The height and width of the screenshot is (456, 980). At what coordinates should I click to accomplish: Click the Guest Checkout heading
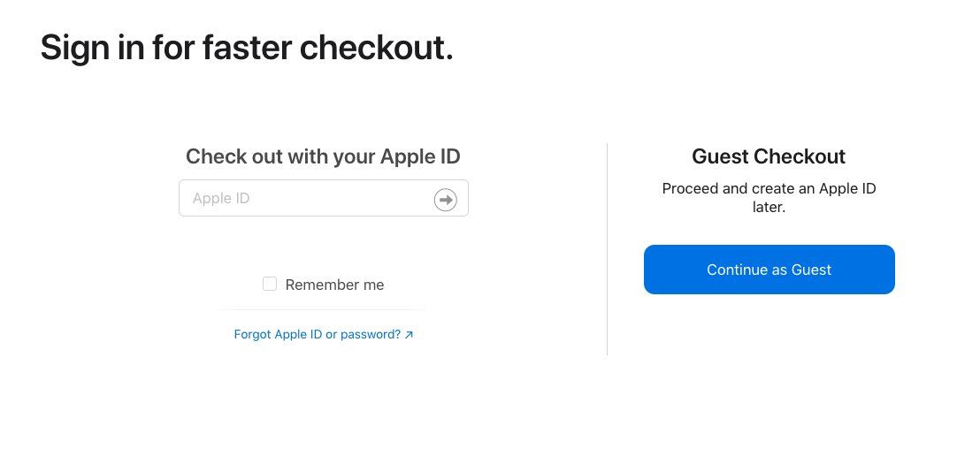pyautogui.click(x=768, y=156)
